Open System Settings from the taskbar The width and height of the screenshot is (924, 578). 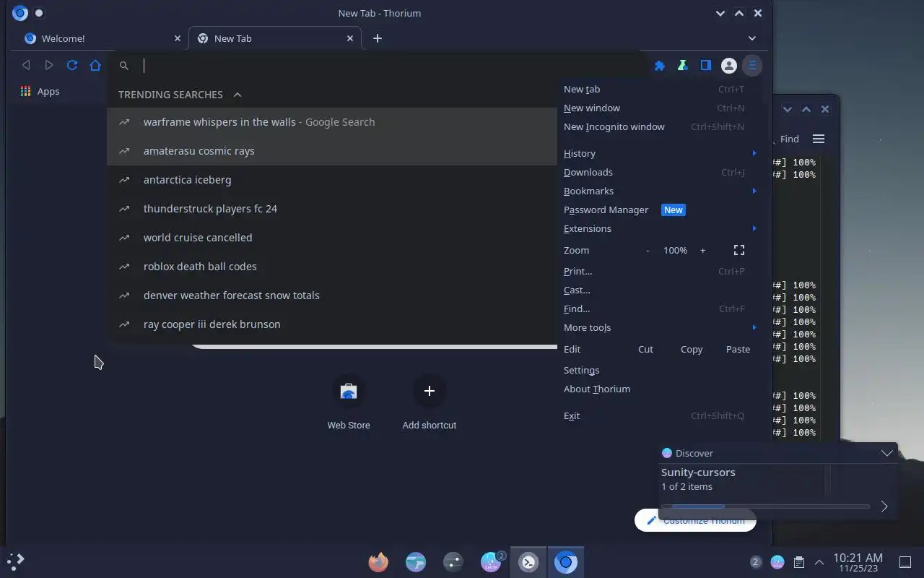(x=453, y=561)
